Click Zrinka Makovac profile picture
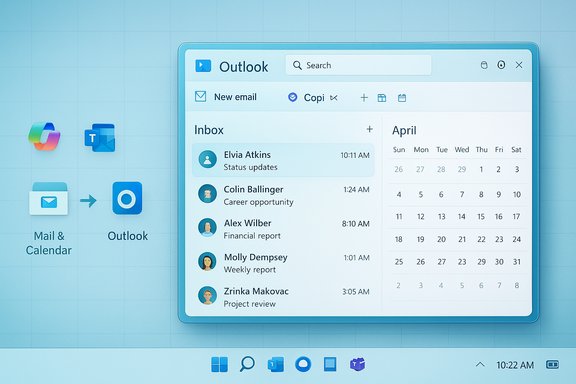The image size is (576, 384). click(x=207, y=295)
